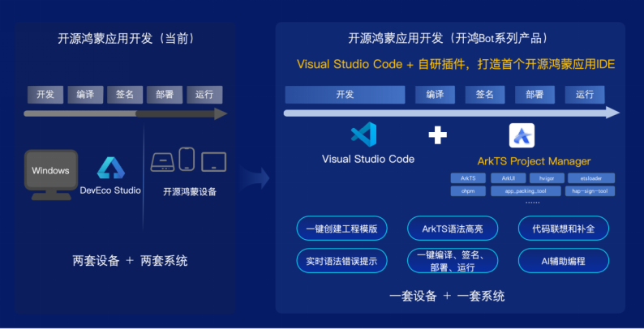Click the 开源鸿蒙应用开发（开鸿Bot系列产品）title
Screen dimensions: 644x329
pyautogui.click(x=448, y=39)
